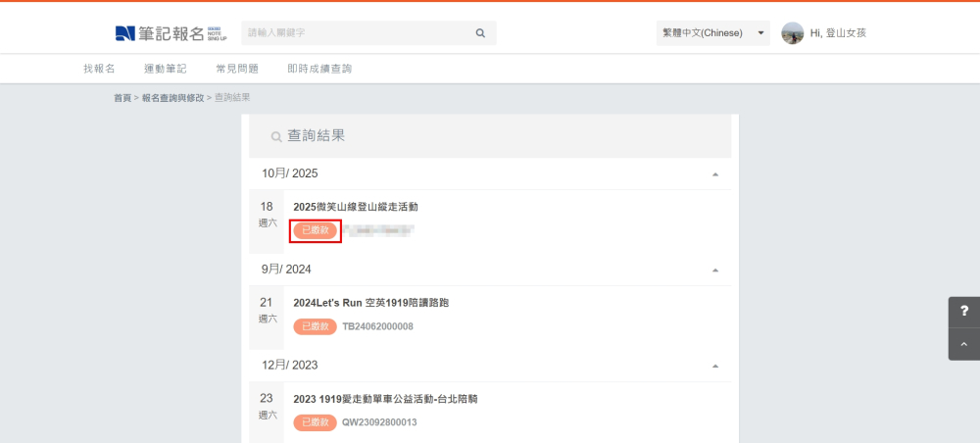
Task: Open 即時成績查詢 from navigation
Action: (319, 69)
